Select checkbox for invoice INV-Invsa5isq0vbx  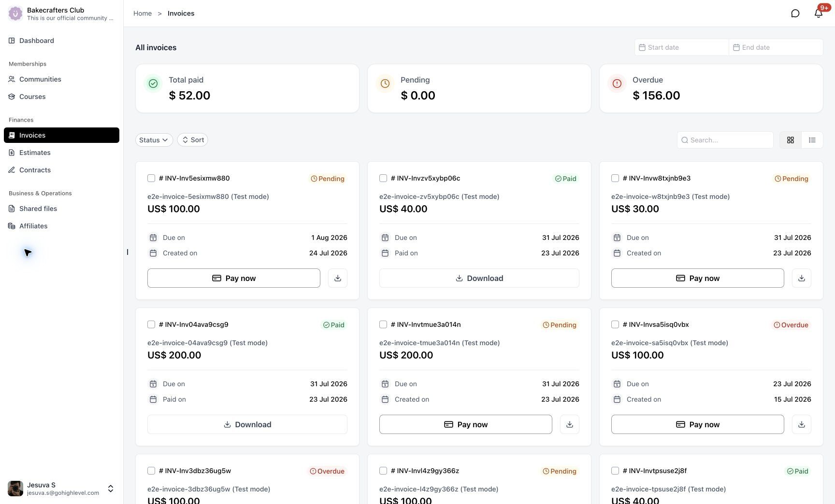(x=615, y=324)
